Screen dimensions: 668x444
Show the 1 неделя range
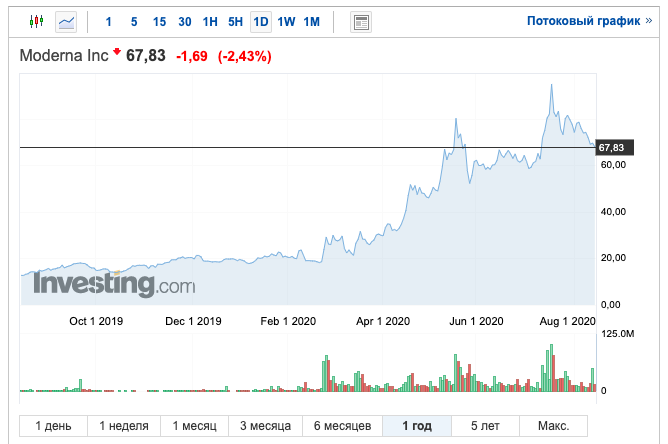click(124, 426)
